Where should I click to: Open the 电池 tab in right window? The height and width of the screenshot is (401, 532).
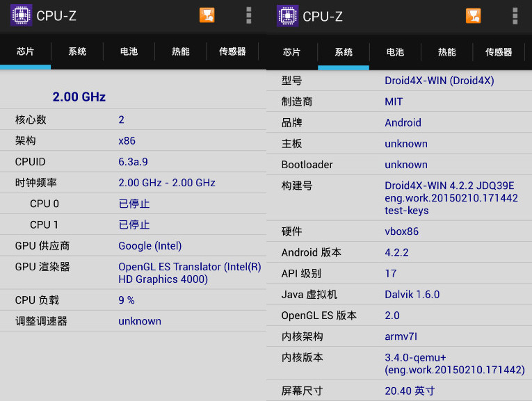[395, 52]
